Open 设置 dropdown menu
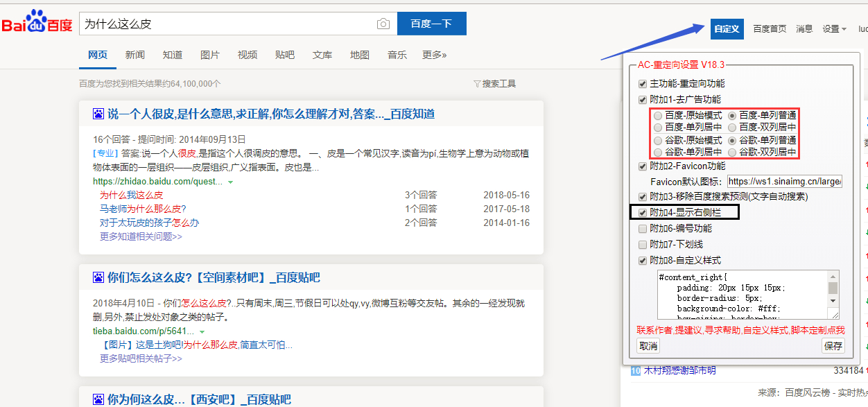Viewport: 868px width, 407px height. pos(834,28)
